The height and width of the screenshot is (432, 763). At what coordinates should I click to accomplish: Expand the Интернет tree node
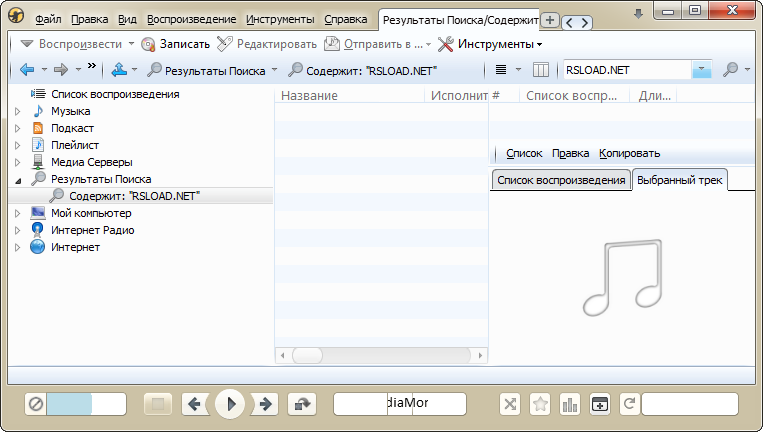tap(18, 248)
